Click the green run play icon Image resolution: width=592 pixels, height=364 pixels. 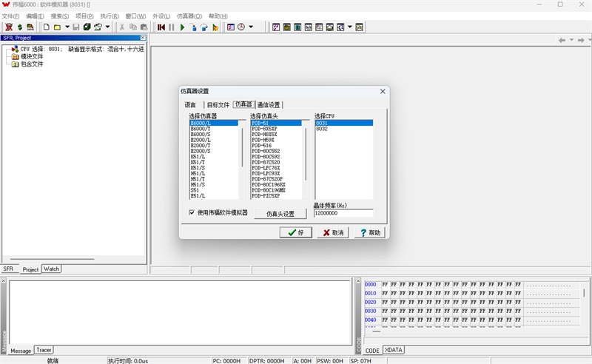182,27
